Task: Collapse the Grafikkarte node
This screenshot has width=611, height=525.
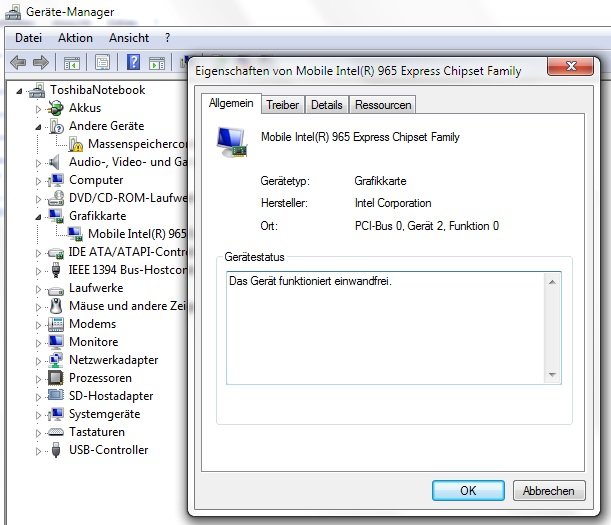Action: tap(38, 217)
